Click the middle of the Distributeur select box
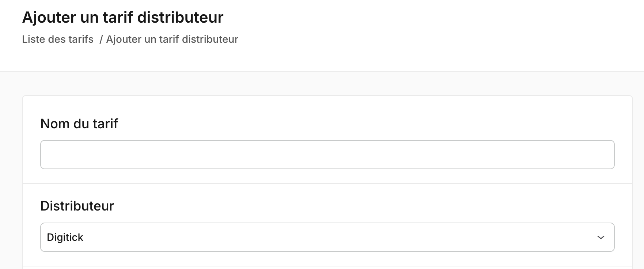 [327, 237]
